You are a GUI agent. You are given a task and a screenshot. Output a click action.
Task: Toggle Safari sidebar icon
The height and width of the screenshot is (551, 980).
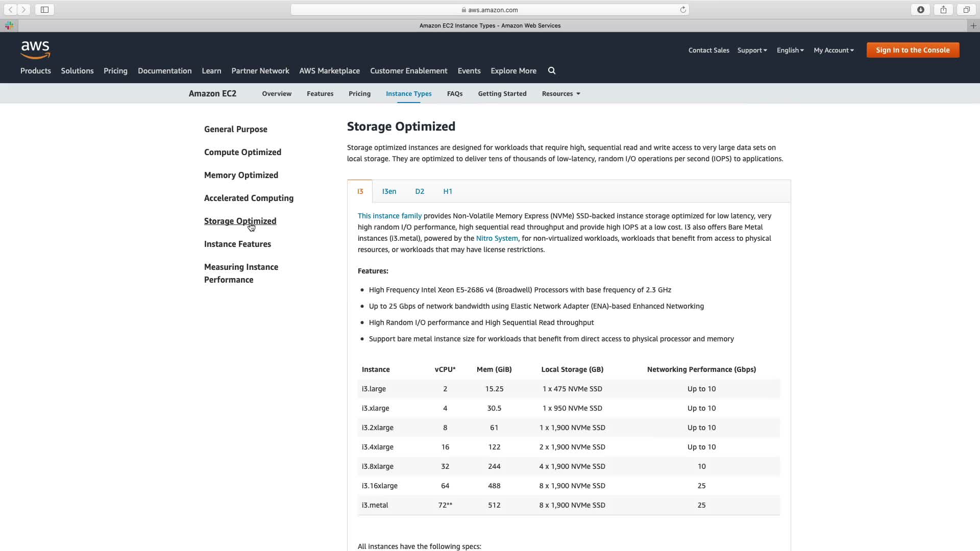click(44, 10)
